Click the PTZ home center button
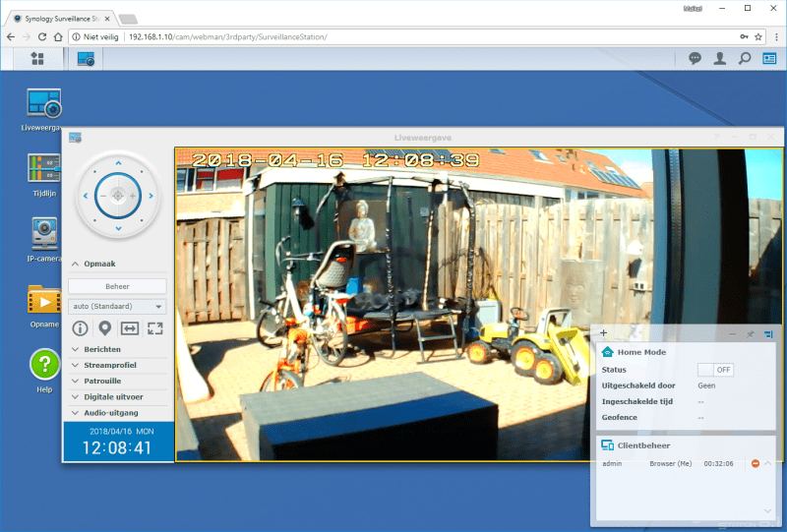Viewport: 787px width, 532px height. pyautogui.click(x=118, y=196)
